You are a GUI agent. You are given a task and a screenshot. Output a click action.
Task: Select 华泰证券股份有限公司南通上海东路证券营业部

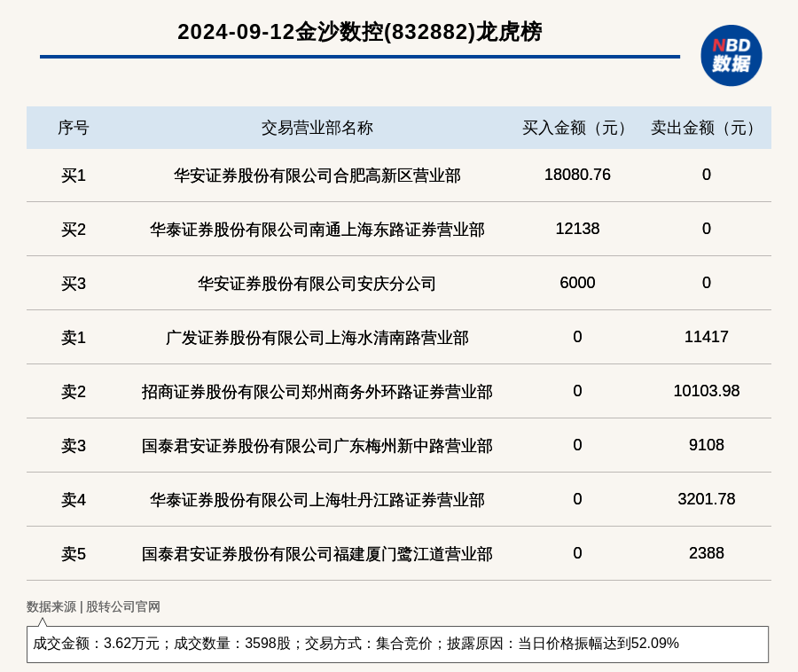pos(317,230)
